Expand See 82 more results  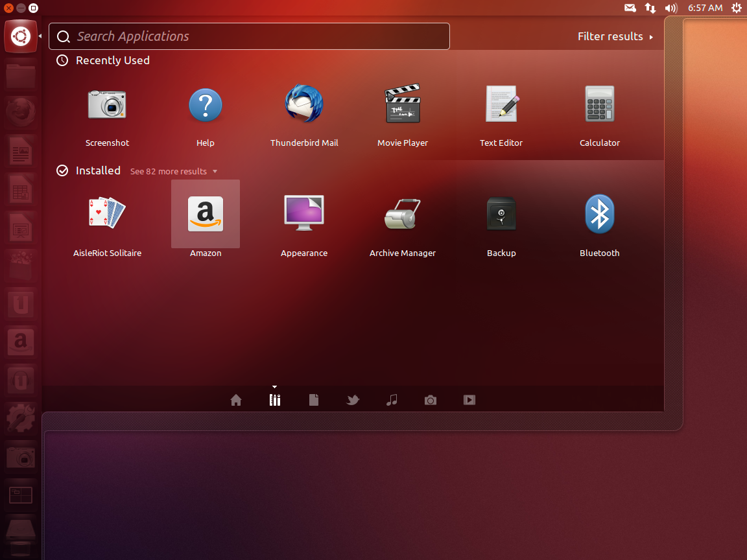coord(174,171)
